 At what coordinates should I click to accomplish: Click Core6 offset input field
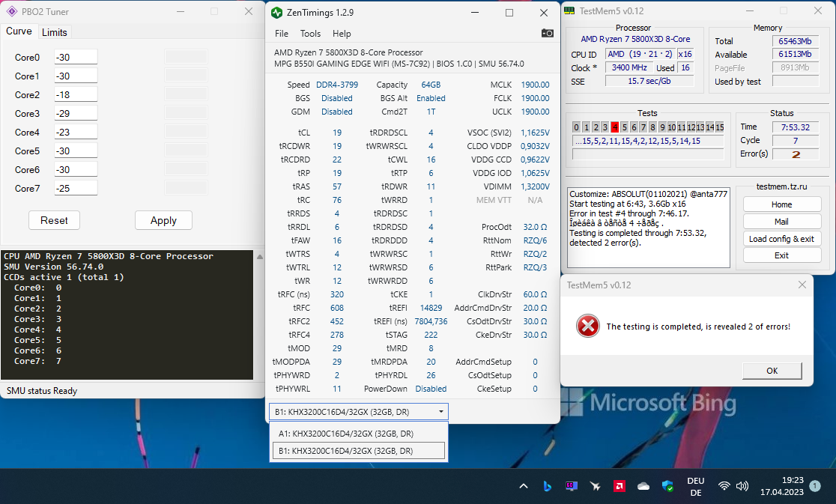click(76, 169)
